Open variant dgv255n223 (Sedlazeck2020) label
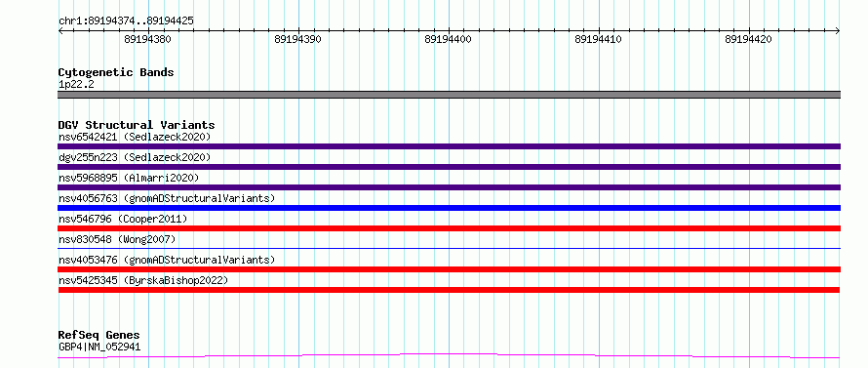Image resolution: width=868 pixels, height=368 pixels. pos(135,157)
